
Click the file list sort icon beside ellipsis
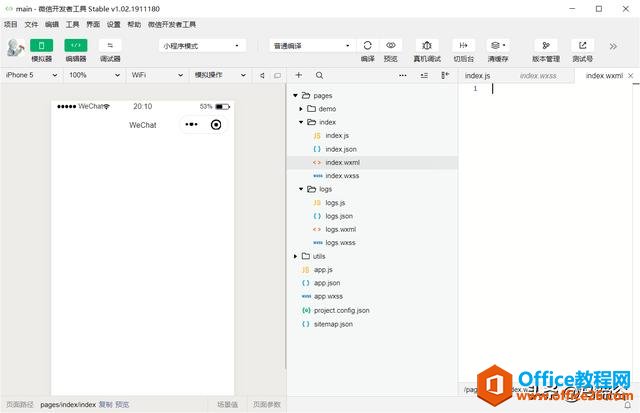click(x=424, y=75)
